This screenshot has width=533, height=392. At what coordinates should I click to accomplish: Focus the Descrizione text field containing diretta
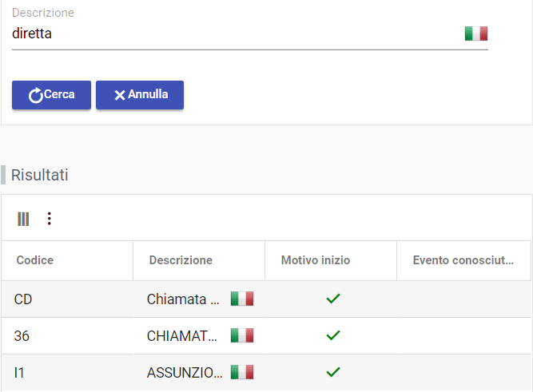click(x=232, y=34)
